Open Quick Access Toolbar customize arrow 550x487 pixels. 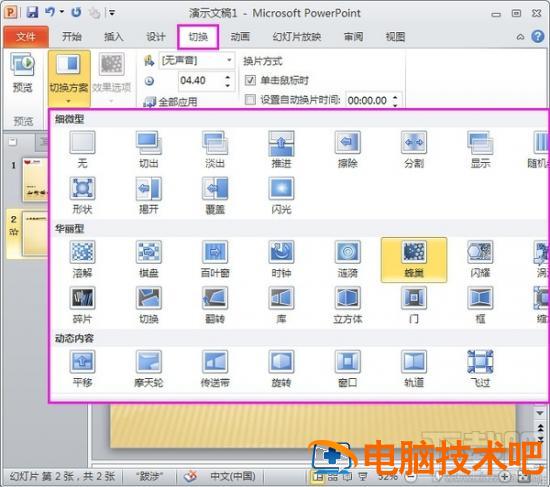(x=112, y=13)
